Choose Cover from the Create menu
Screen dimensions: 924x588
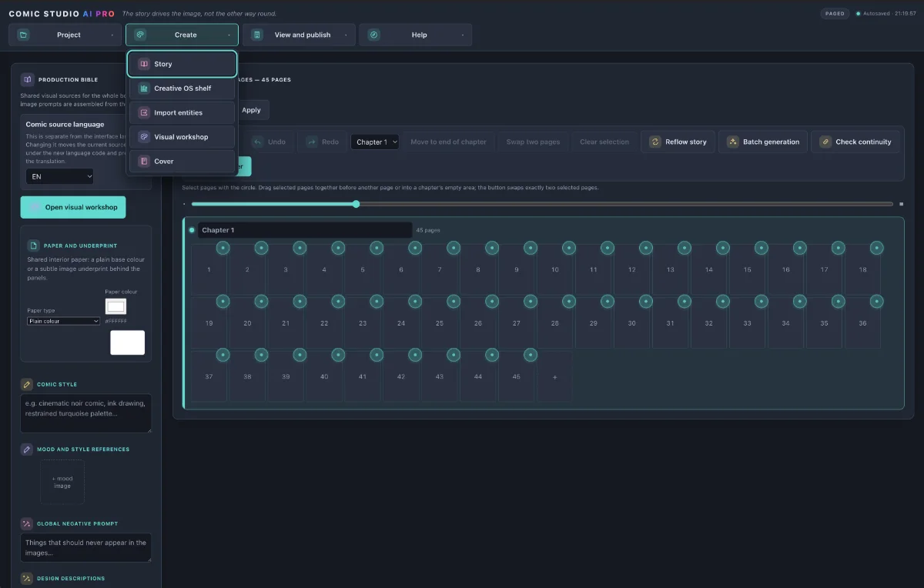click(x=182, y=162)
